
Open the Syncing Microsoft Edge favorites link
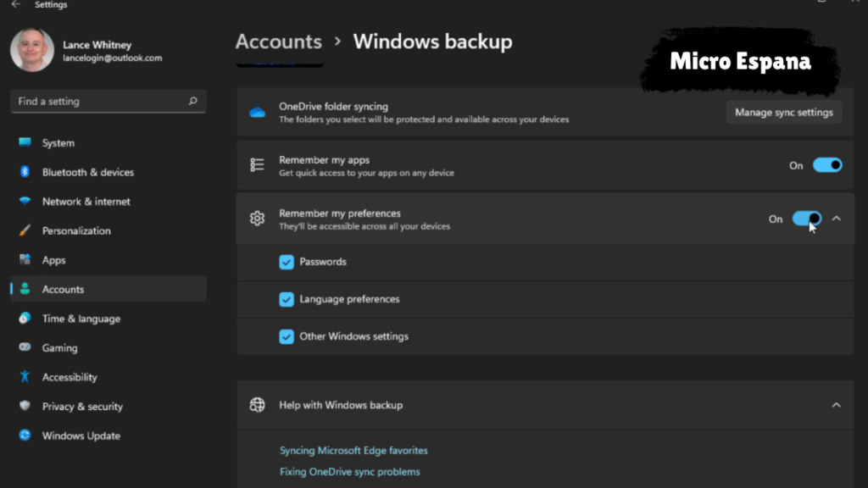(353, 450)
